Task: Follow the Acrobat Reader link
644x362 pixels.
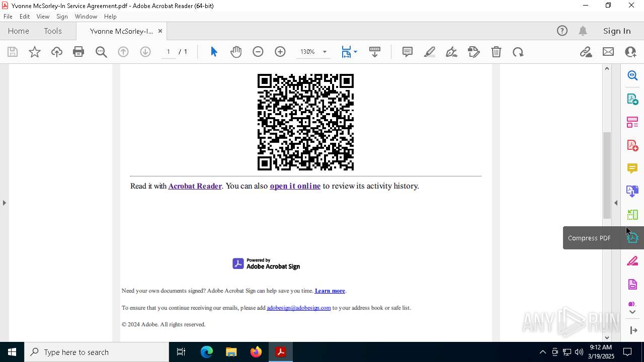Action: pyautogui.click(x=195, y=186)
